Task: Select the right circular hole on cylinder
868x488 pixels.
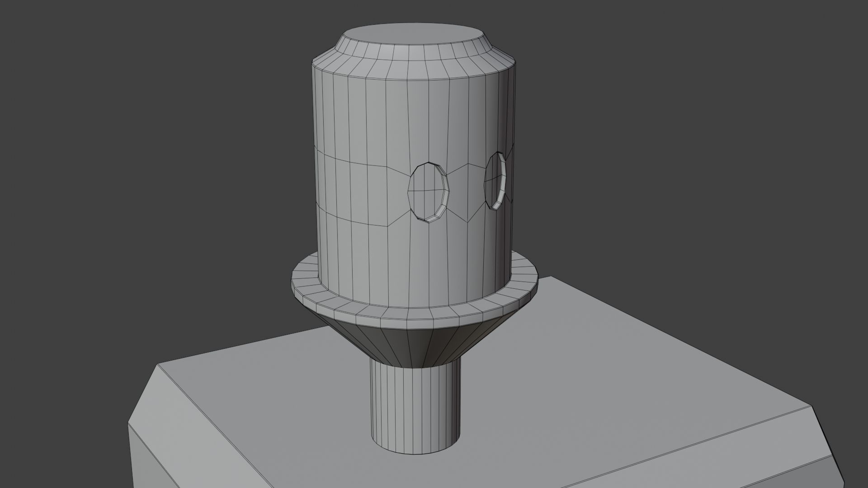Action: pyautogui.click(x=495, y=181)
